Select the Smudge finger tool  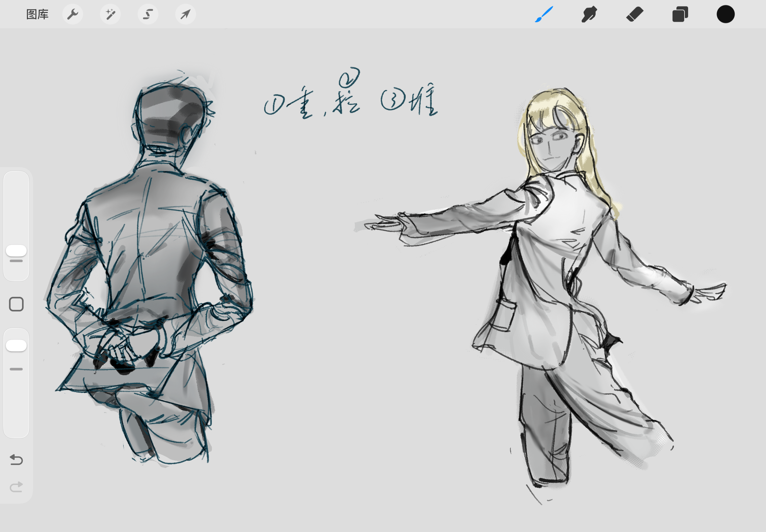(589, 14)
